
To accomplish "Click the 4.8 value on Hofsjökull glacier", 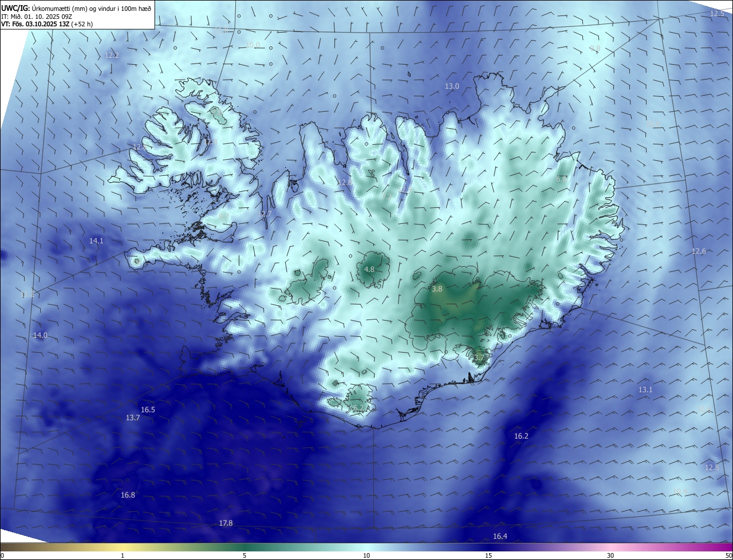I will coord(369,270).
